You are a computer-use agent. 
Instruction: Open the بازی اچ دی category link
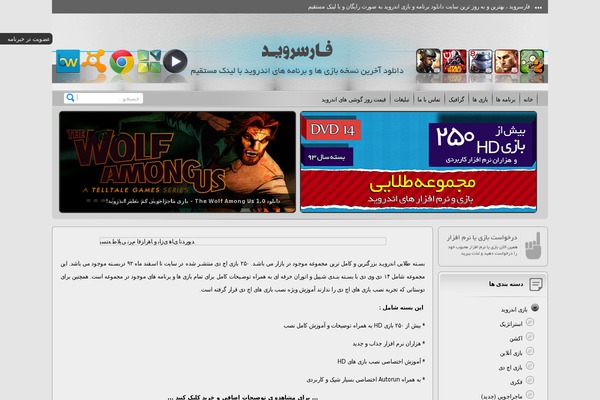510,367
